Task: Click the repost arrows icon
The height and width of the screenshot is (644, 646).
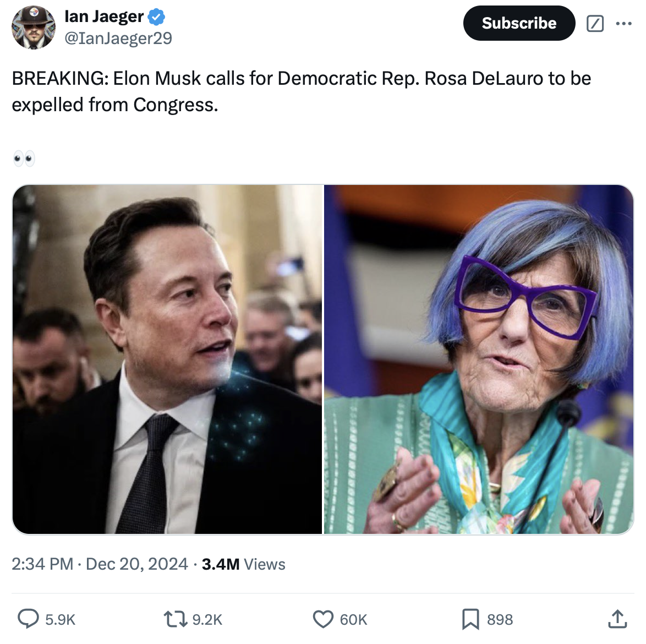Action: click(x=176, y=619)
